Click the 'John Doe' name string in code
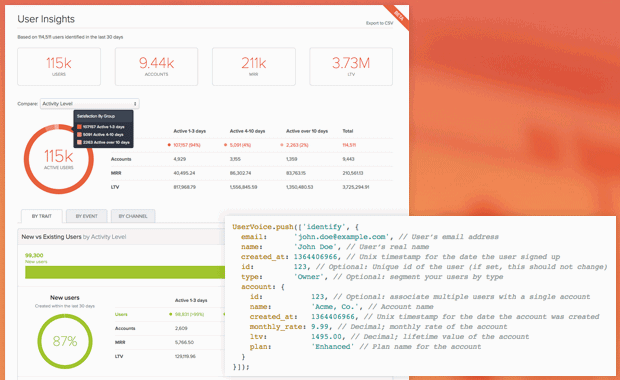 tap(315, 247)
